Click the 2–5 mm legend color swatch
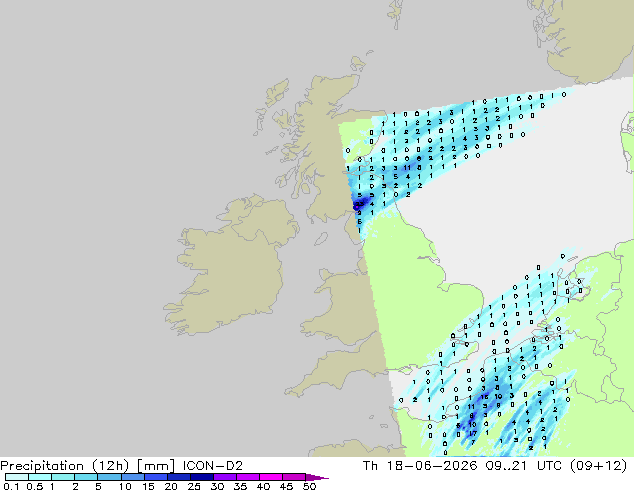 86,477
